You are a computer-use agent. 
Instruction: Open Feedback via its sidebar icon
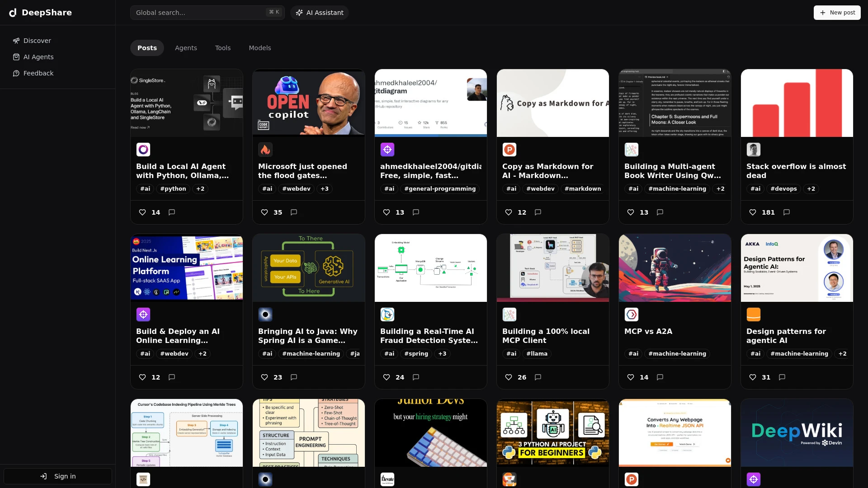(16, 73)
